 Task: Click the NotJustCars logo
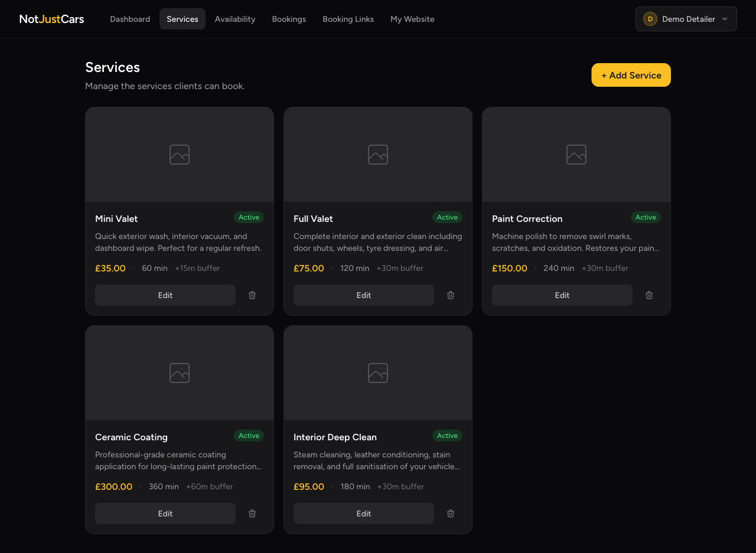(51, 18)
